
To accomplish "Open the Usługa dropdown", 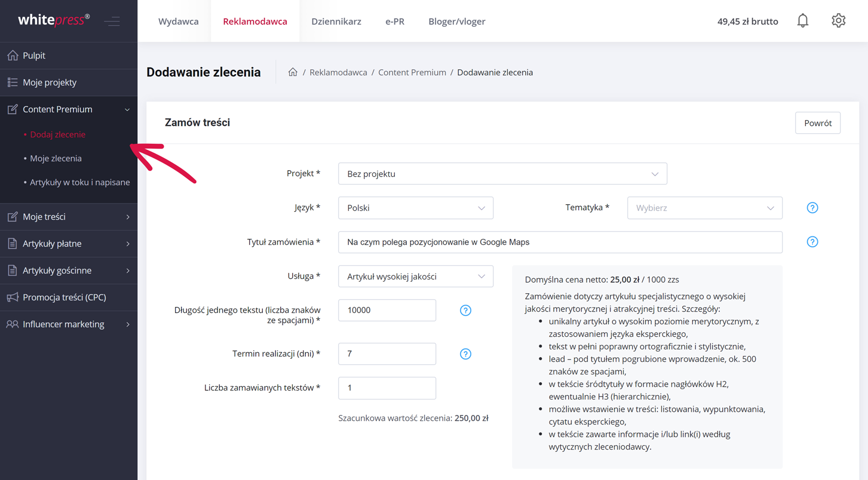I will click(415, 276).
